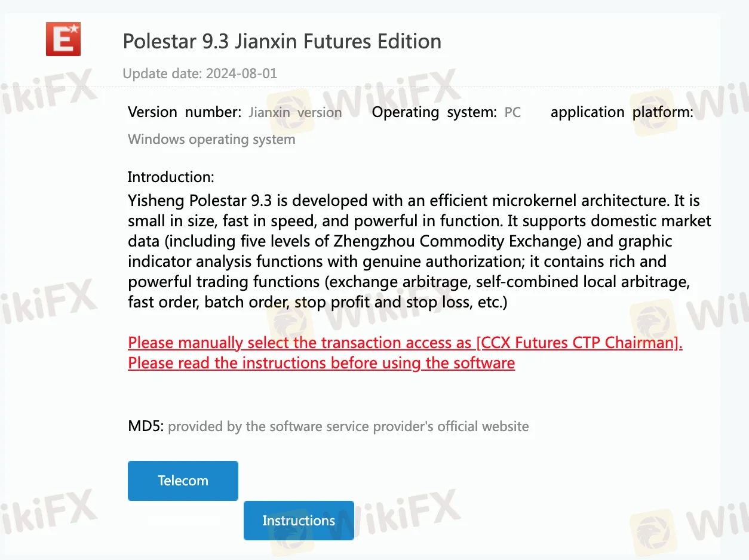Click the Polestar 9.3 Jianxin Futures Edition title

pos(282,41)
